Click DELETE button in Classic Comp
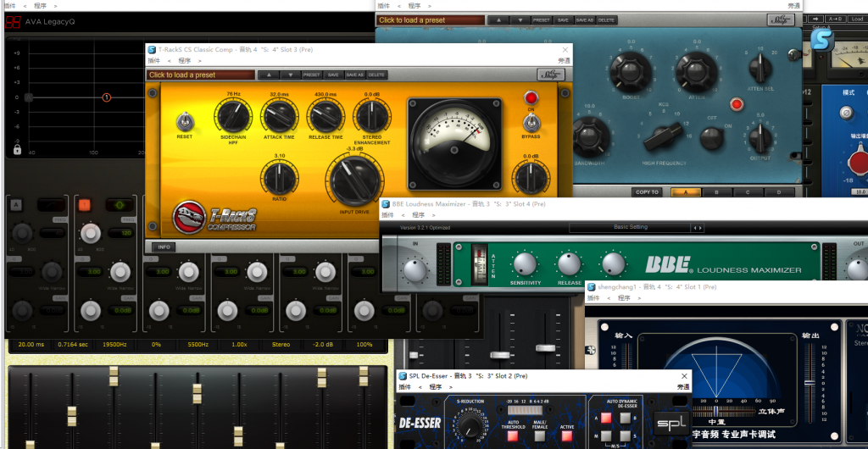 click(377, 75)
